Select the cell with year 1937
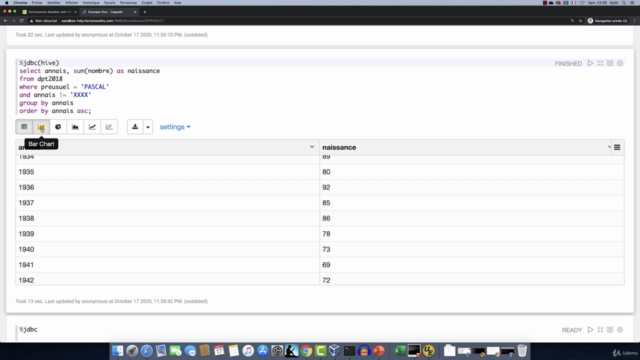This screenshot has height=360, width=640. [167, 203]
